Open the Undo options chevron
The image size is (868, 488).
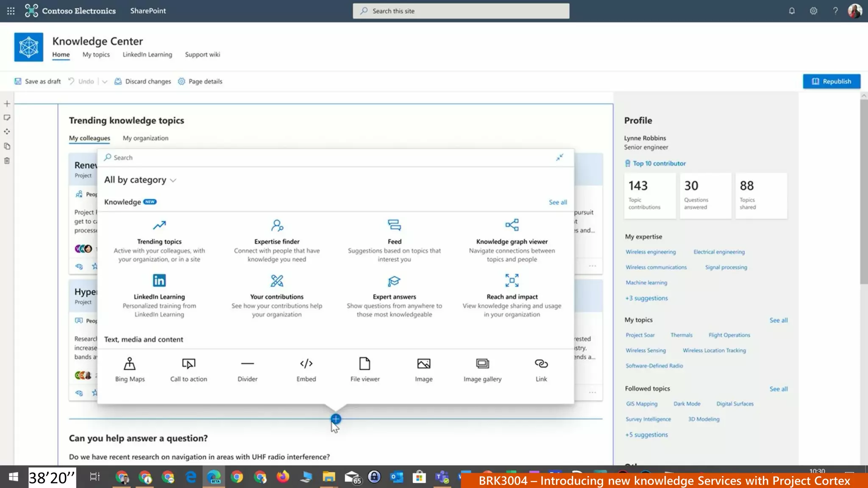[105, 81]
